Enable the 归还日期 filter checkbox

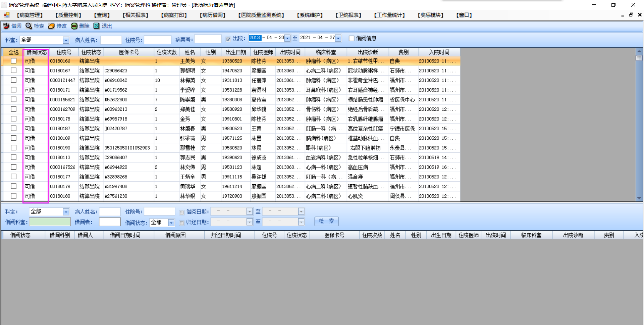coord(181,223)
